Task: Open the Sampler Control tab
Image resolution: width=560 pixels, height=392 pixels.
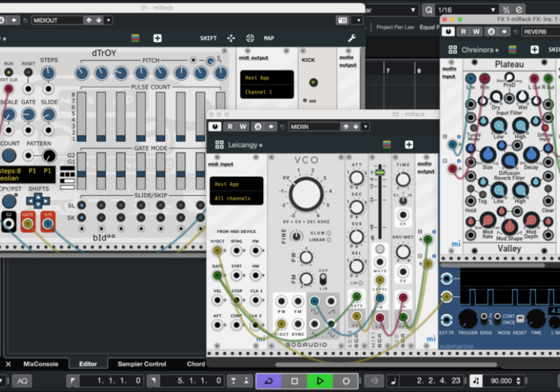Action: tap(141, 364)
